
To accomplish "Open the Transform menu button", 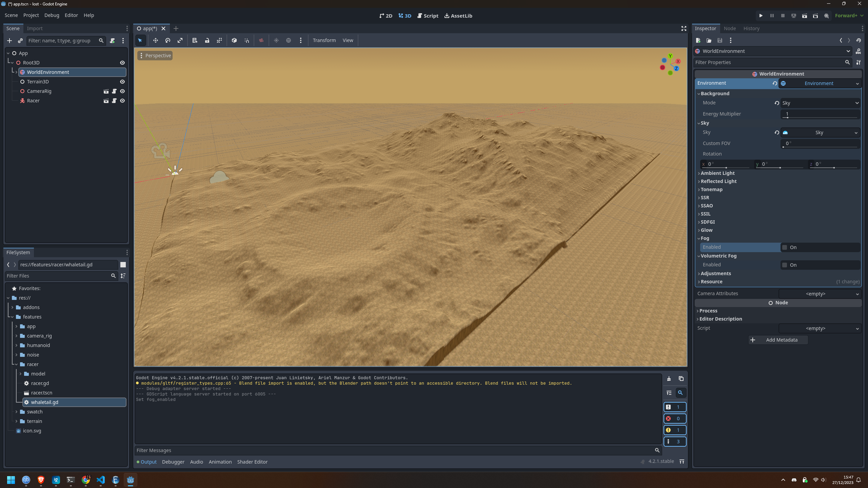I will tap(324, 40).
